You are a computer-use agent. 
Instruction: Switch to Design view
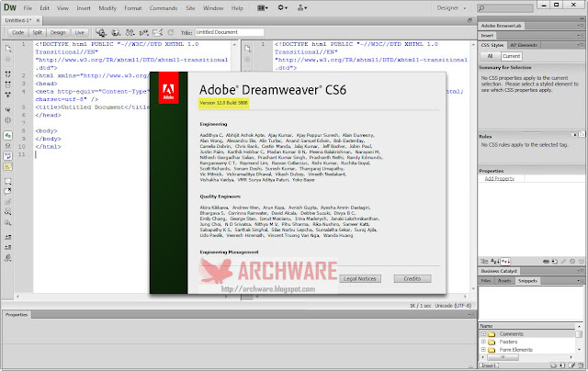(x=58, y=33)
